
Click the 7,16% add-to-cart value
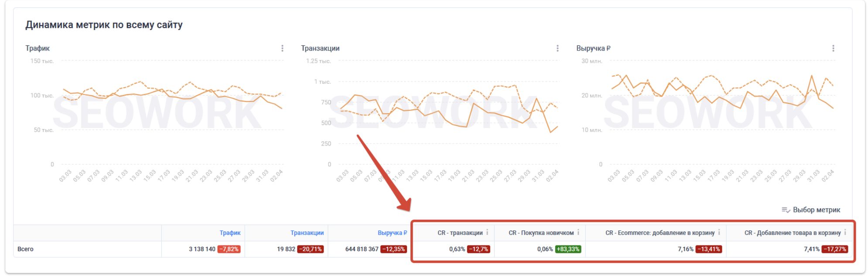[x=686, y=249]
